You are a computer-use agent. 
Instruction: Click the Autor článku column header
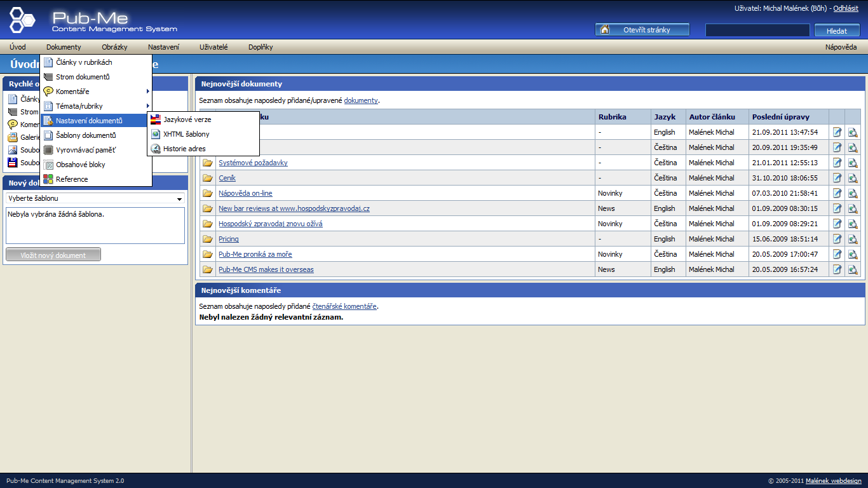pos(718,117)
